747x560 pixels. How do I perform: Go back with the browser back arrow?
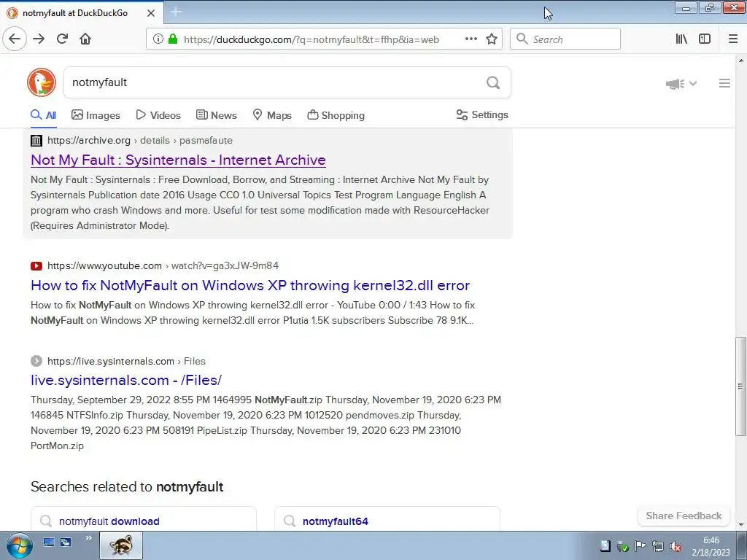15,39
